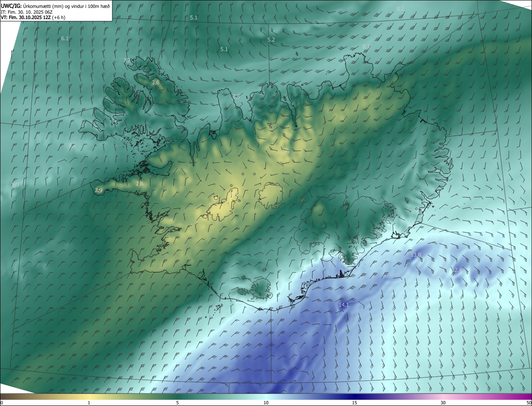Select the 8.1 value off the northeast coast
The image size is (532, 406).
point(366,46)
